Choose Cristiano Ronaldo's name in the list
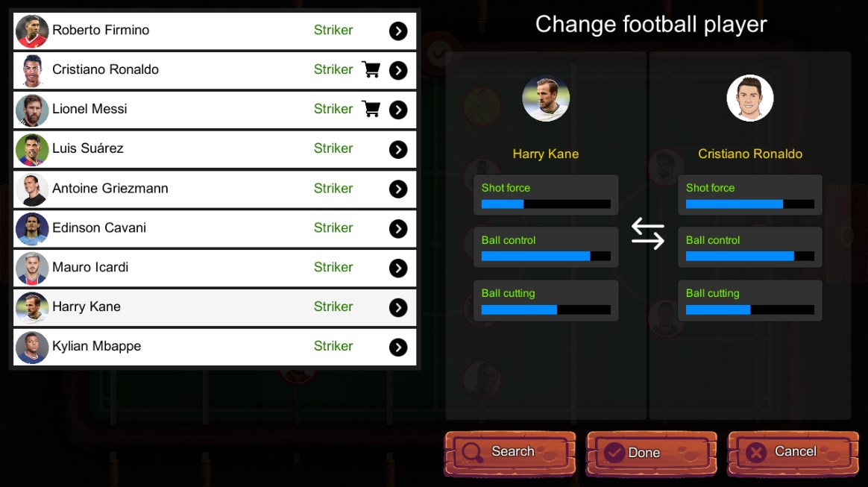The width and height of the screenshot is (868, 487). click(x=105, y=69)
